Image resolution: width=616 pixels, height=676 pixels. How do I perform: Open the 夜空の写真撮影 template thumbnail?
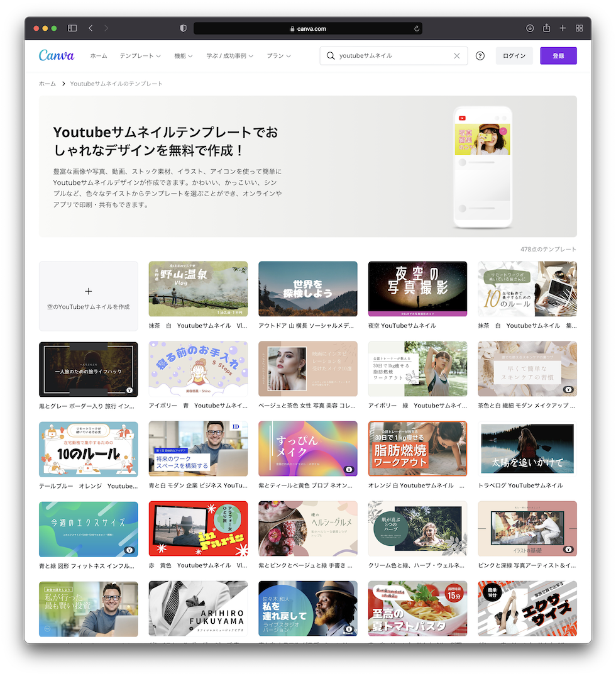(417, 288)
